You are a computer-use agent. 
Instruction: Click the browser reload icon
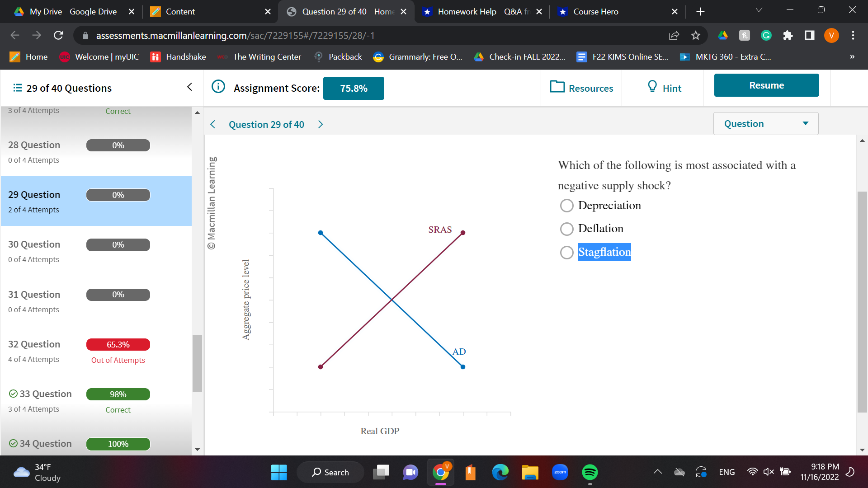point(58,35)
